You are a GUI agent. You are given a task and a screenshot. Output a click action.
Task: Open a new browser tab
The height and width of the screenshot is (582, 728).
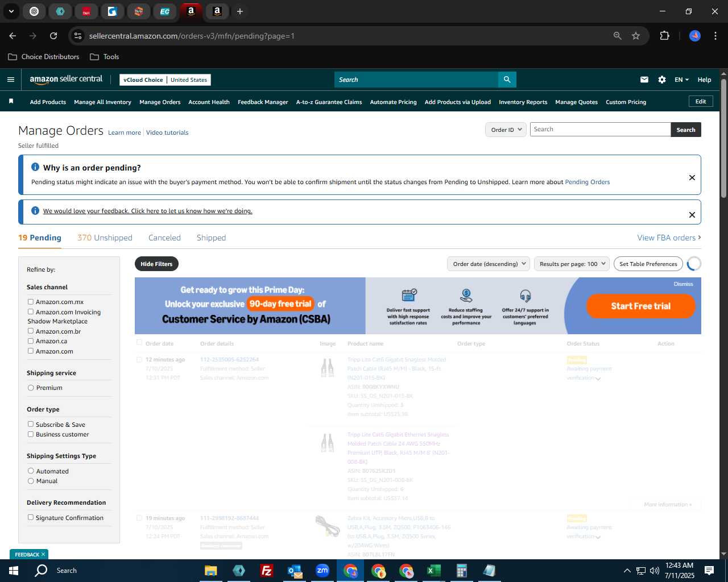tap(240, 11)
